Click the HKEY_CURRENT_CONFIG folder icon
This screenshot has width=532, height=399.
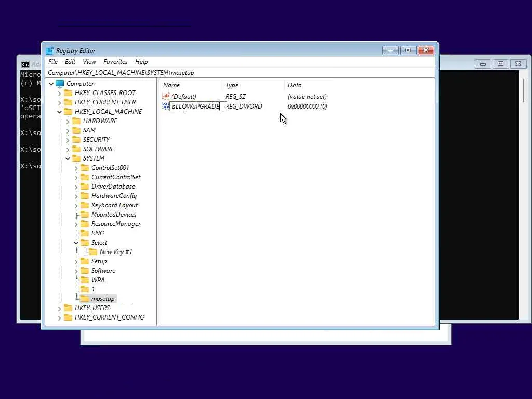(68, 317)
